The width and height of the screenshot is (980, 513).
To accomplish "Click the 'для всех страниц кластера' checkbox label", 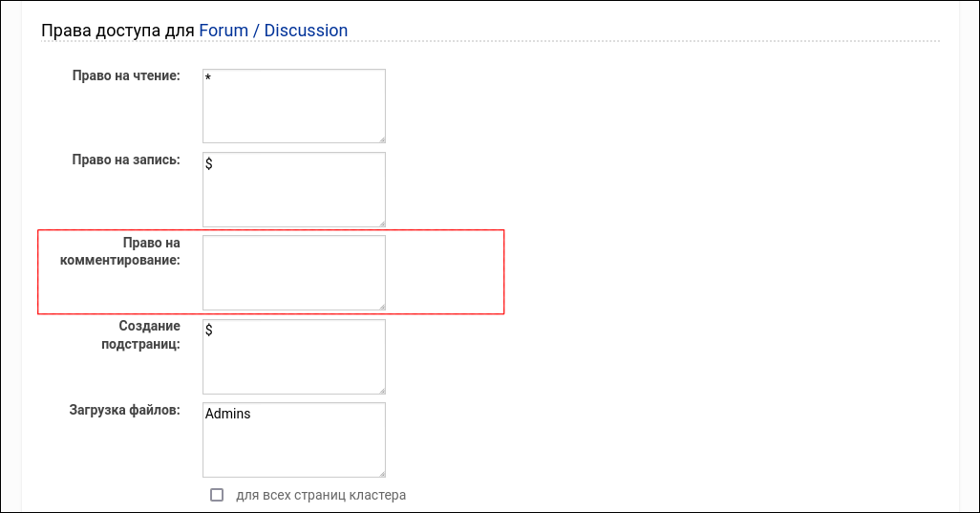I will click(321, 495).
